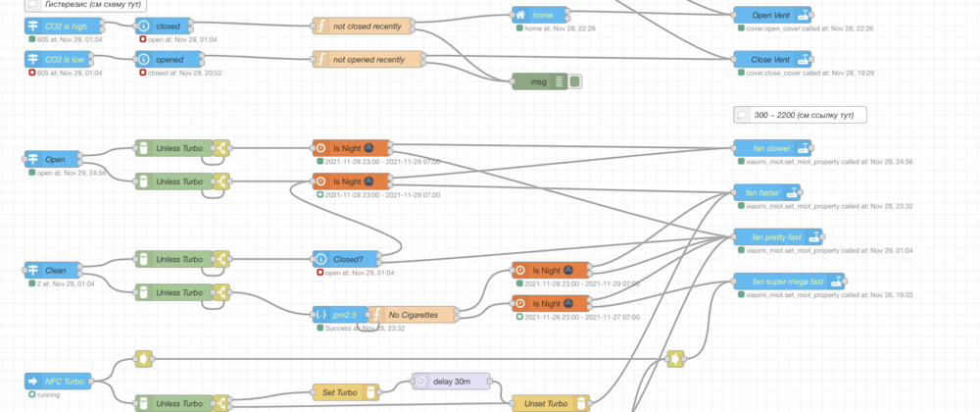Click service-call icon on fan super mega fast
980x412 pixels.
[836, 282]
